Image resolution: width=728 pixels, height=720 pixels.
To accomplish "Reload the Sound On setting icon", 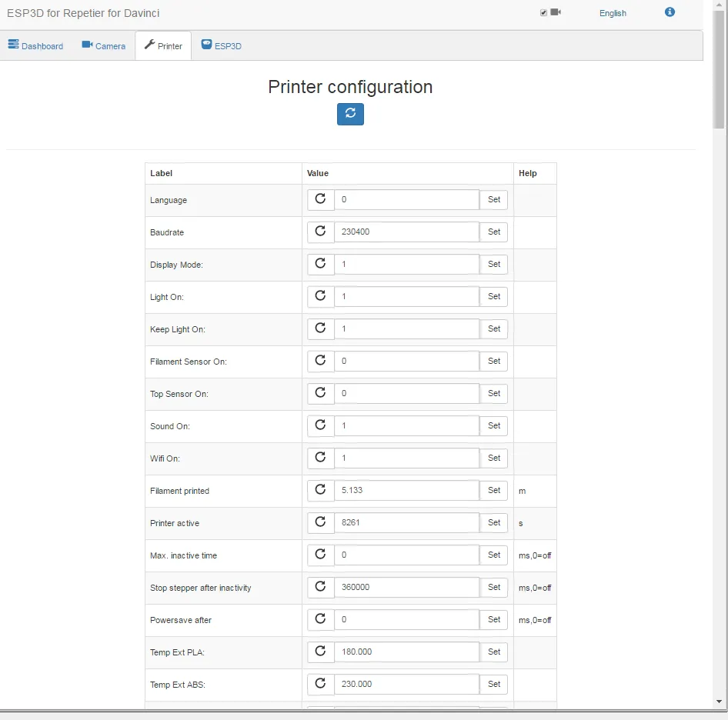I will (321, 425).
